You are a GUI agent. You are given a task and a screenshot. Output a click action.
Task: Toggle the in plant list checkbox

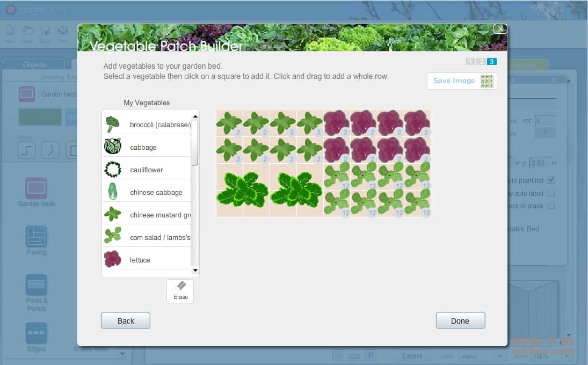click(x=551, y=180)
